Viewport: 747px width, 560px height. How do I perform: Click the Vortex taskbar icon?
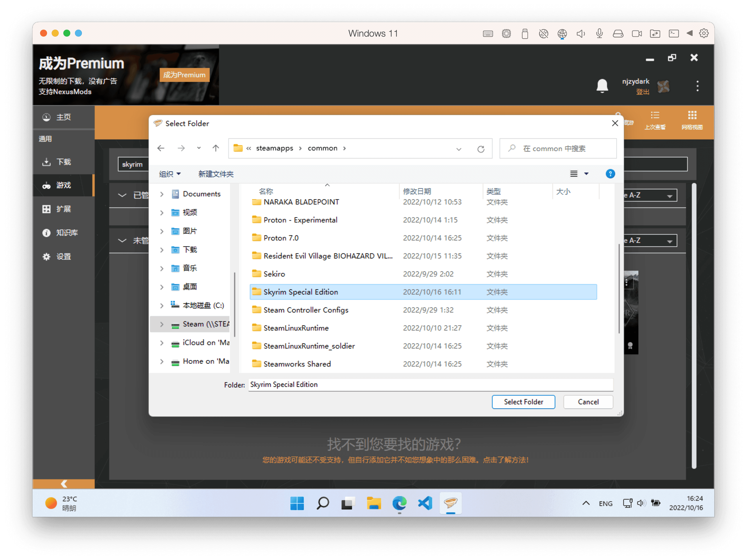[x=451, y=503]
